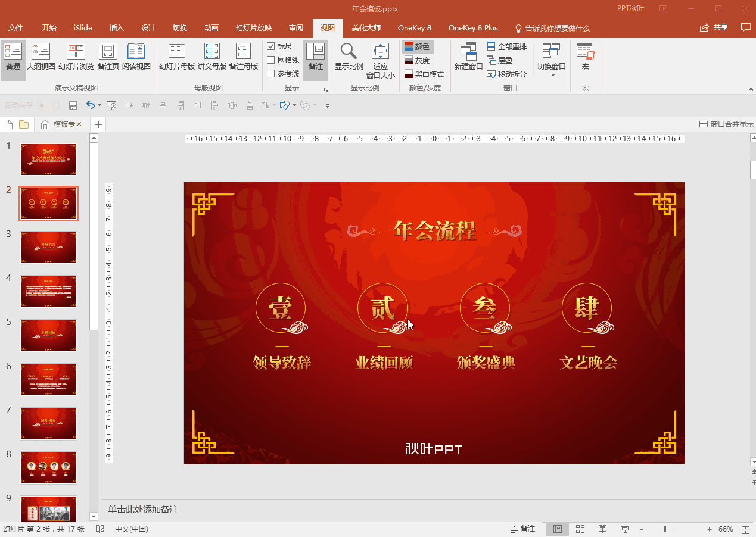Open the 备注页 notes page view
756x537 pixels.
pos(108,58)
